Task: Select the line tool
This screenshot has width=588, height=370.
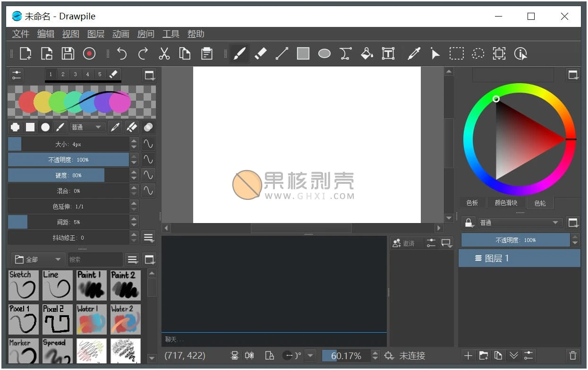Action: click(x=282, y=53)
